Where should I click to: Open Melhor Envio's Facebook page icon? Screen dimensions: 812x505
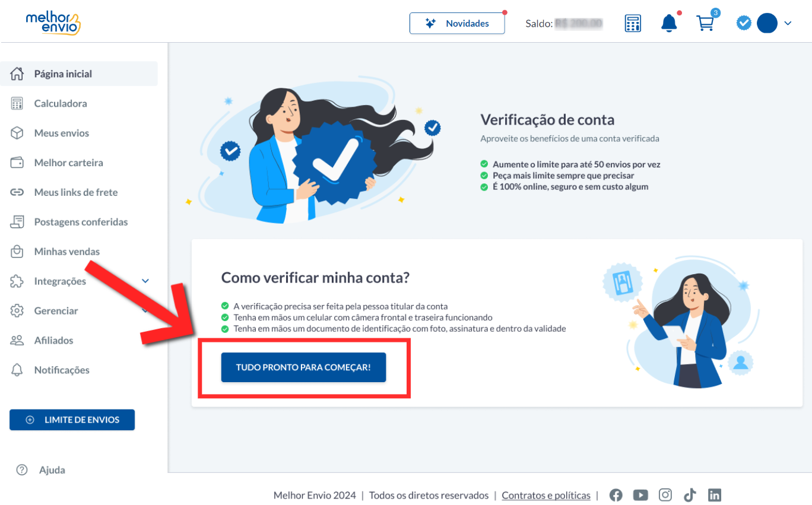tap(616, 495)
